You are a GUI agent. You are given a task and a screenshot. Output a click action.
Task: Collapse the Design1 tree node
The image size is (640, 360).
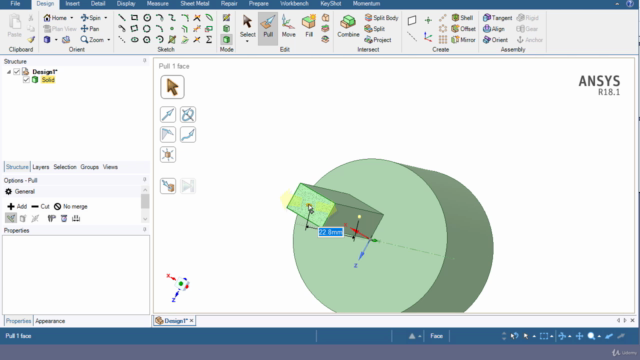pos(9,72)
